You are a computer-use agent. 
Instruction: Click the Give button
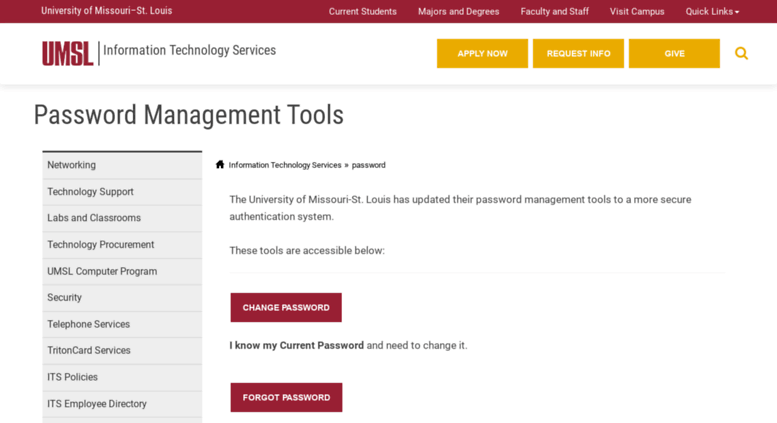pos(674,53)
